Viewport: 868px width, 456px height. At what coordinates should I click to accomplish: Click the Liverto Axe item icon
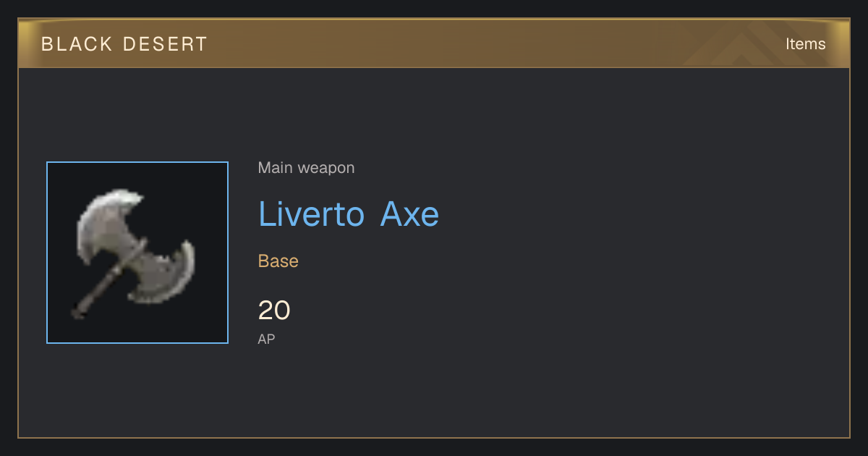[x=135, y=254]
